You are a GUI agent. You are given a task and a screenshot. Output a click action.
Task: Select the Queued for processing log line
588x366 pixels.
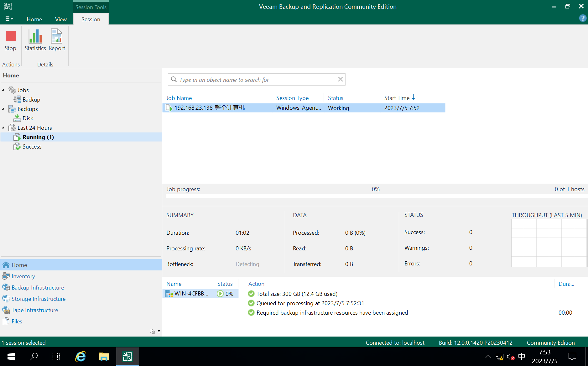[310, 303]
